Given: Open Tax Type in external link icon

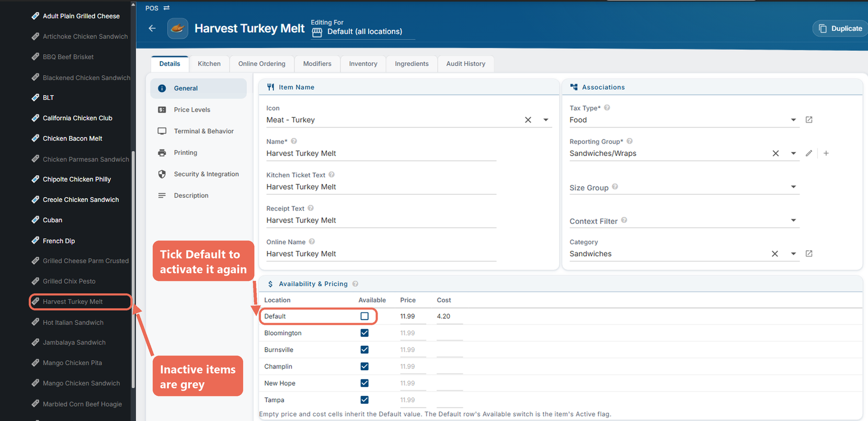Looking at the screenshot, I should (809, 120).
